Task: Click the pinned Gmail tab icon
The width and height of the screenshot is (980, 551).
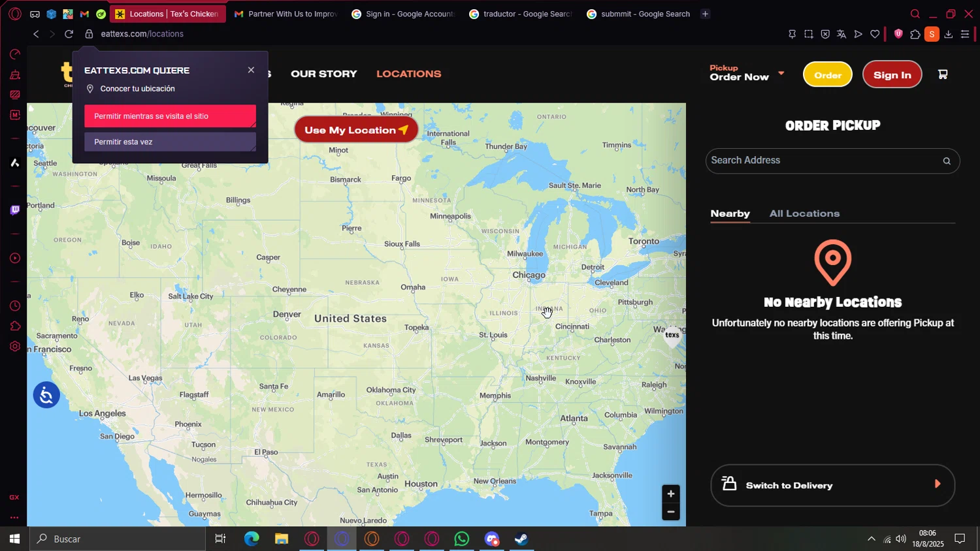Action: [x=84, y=14]
